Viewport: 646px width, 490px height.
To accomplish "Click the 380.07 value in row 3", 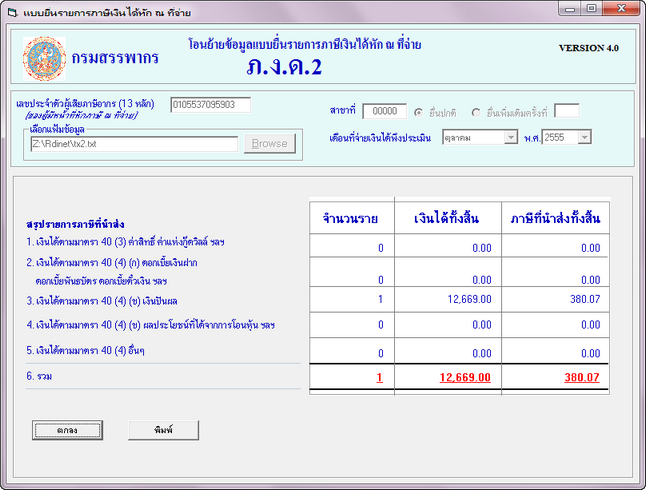I will coord(585,299).
